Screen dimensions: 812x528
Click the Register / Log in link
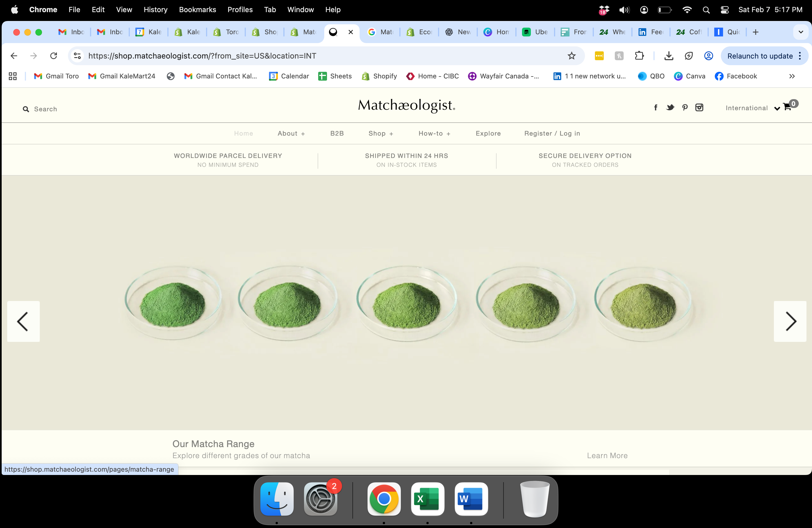pyautogui.click(x=552, y=134)
